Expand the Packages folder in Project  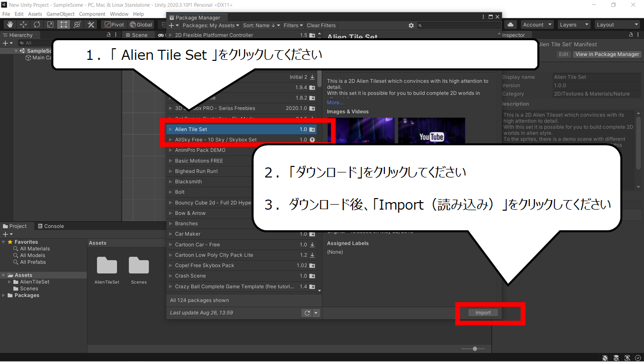coord(4,296)
